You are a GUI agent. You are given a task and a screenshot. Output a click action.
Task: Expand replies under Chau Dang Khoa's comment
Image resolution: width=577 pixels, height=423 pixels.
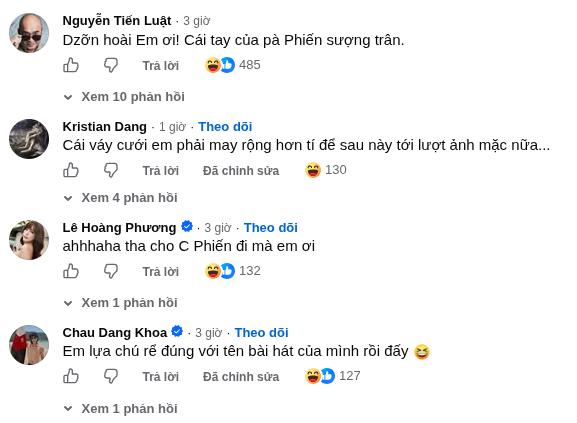pyautogui.click(x=120, y=408)
